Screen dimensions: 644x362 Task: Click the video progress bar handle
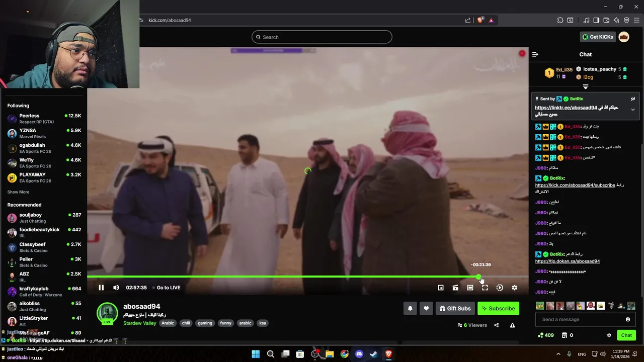coord(478,277)
